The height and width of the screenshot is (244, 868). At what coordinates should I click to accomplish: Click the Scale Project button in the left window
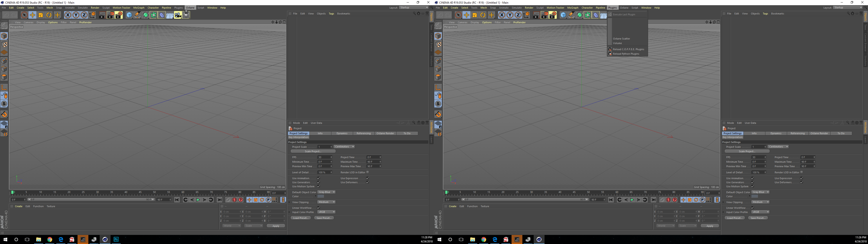313,151
